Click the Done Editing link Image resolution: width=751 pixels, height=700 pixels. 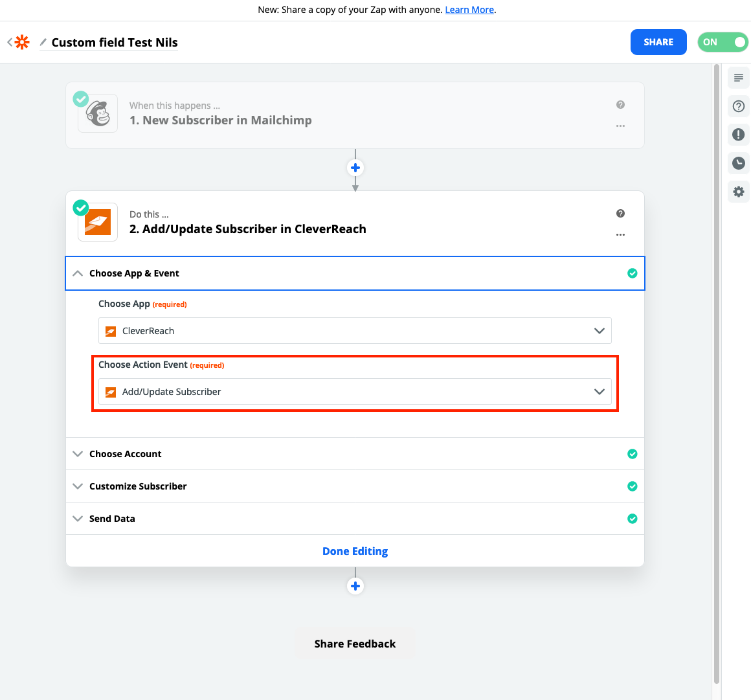[355, 551]
